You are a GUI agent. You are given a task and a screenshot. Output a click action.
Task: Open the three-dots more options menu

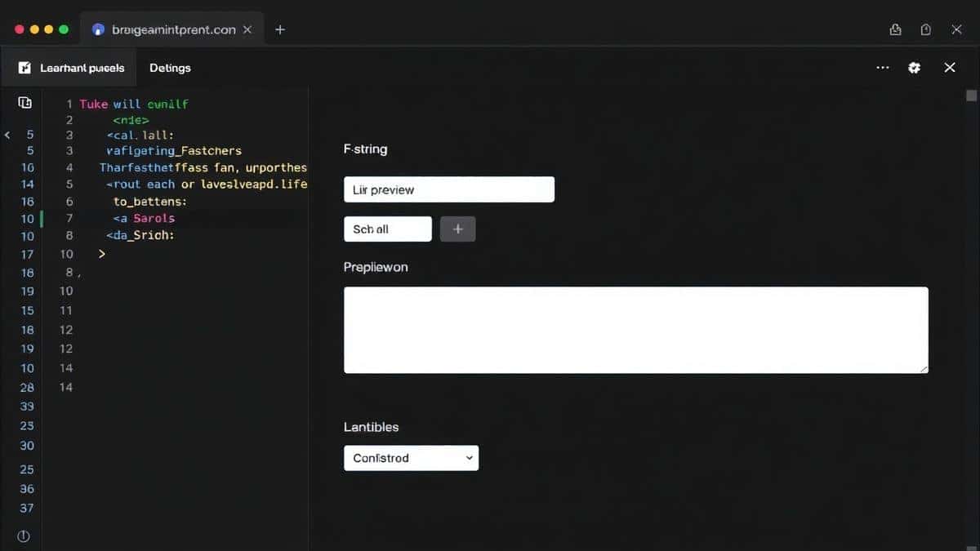(882, 68)
